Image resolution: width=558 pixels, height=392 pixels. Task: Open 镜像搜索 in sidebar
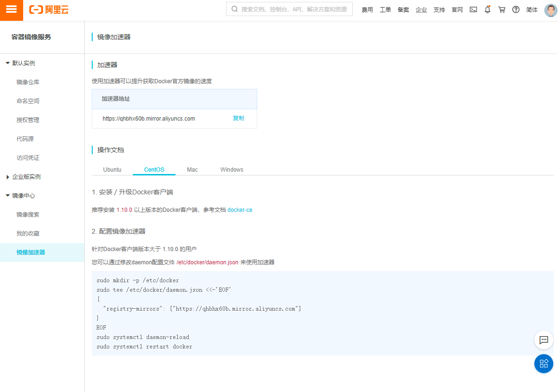pyautogui.click(x=28, y=215)
